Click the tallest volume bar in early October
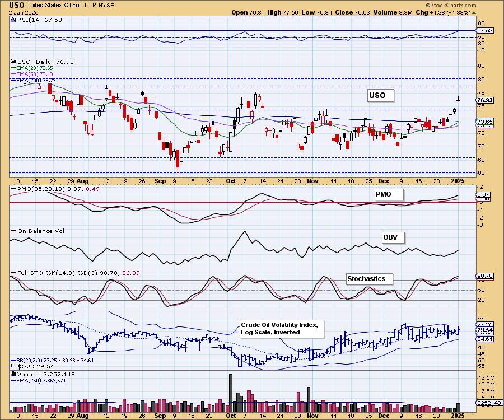Image resolution: width=504 pixels, height=420 pixels. (231, 393)
